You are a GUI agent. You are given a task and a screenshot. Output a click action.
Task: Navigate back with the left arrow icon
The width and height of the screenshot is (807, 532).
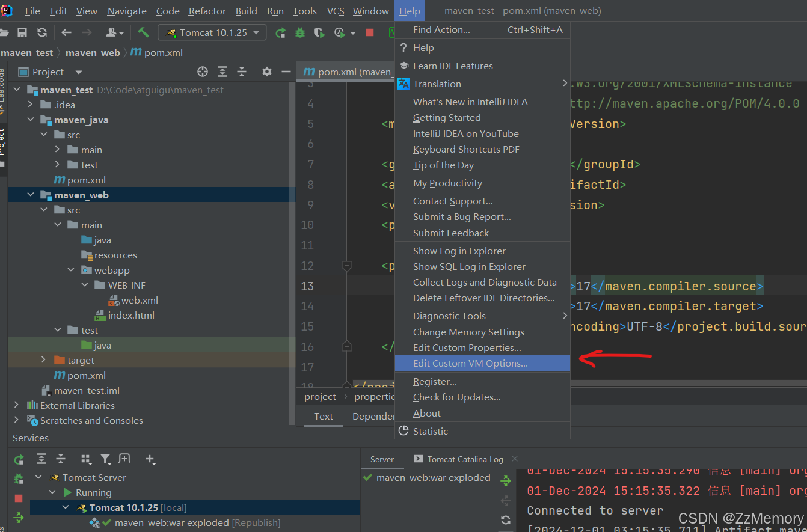[66, 32]
